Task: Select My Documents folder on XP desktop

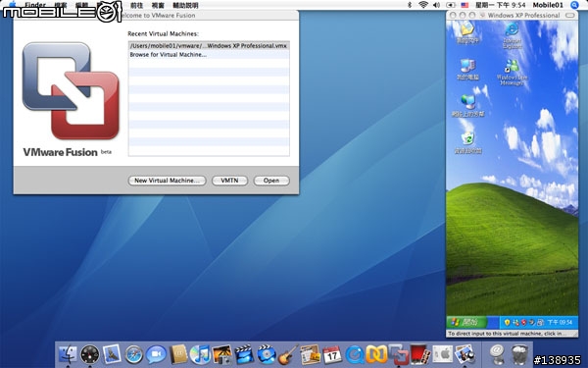Action: 467,33
